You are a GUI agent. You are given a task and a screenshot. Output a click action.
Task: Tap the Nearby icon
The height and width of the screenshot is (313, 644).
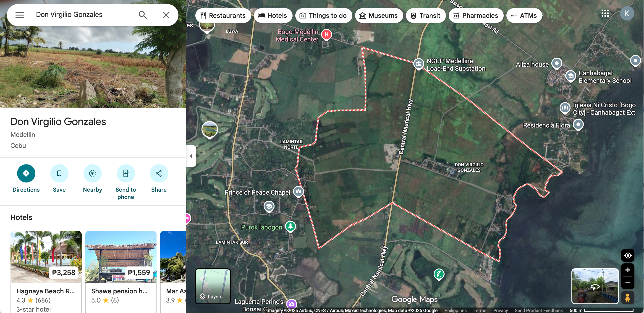point(92,178)
